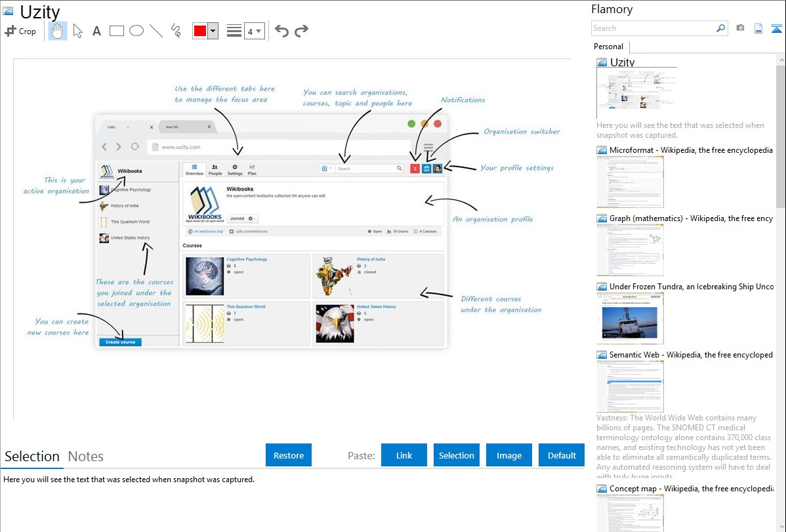Click the scroll-up arrow of snapshot list
The image size is (786, 532).
tap(781, 60)
